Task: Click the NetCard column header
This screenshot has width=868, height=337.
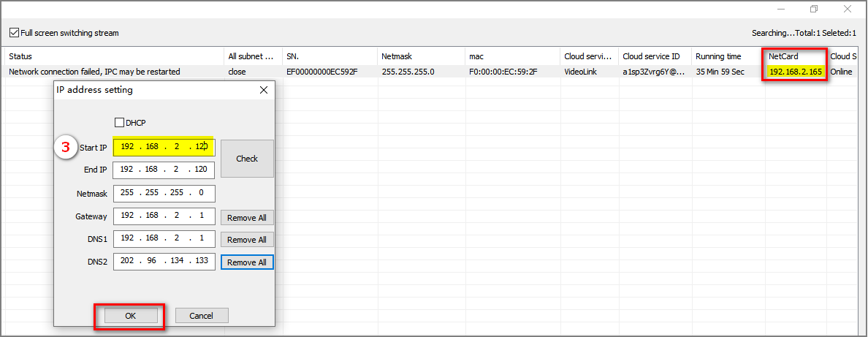Action: pos(795,56)
